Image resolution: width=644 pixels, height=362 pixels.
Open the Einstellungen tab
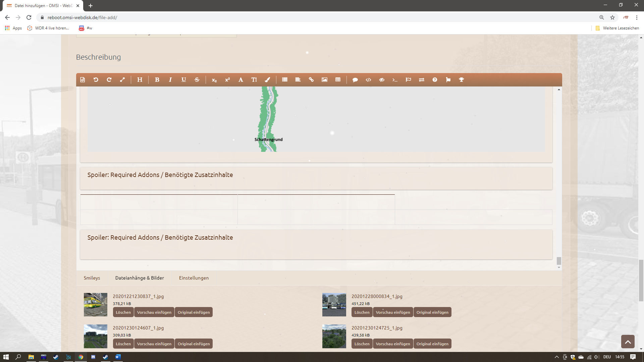coord(194,278)
